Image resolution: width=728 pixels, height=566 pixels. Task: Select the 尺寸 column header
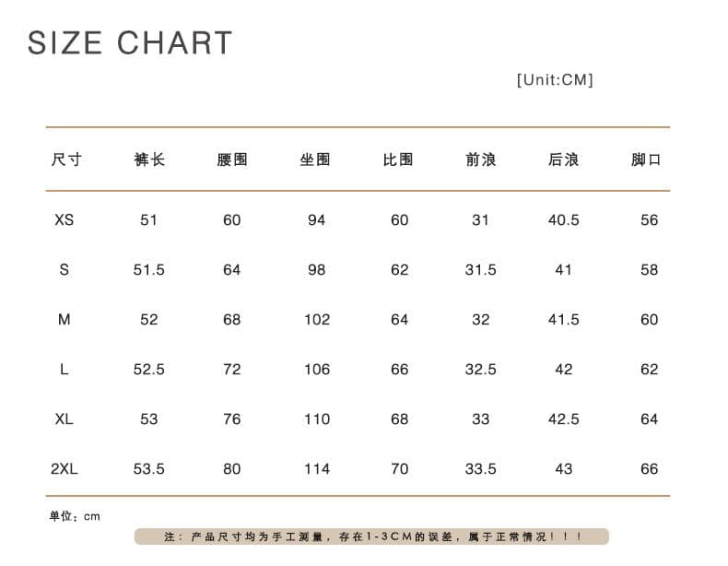(66, 159)
